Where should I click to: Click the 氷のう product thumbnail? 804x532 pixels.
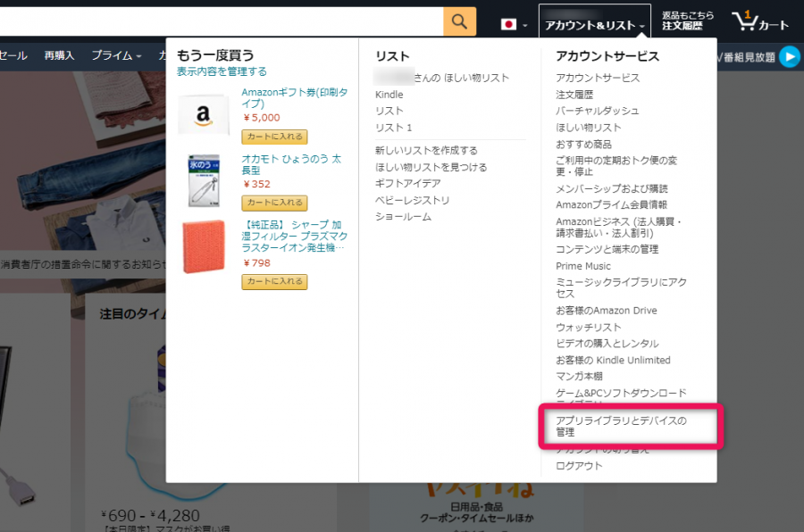coord(204,180)
